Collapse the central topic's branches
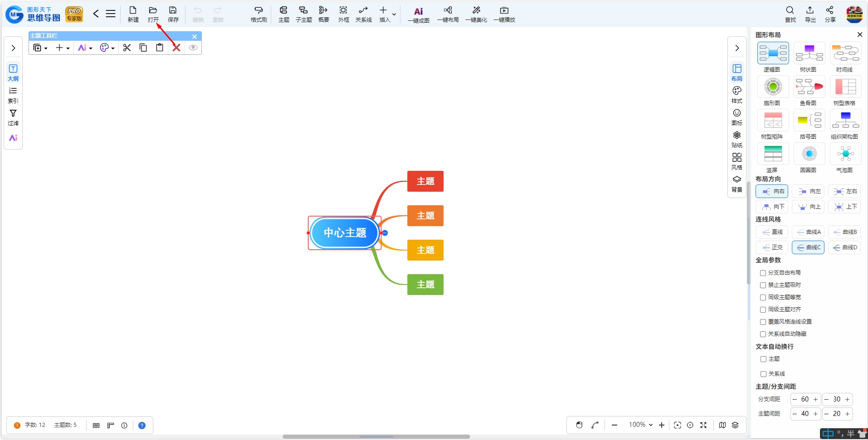The image size is (868, 440). pos(385,233)
